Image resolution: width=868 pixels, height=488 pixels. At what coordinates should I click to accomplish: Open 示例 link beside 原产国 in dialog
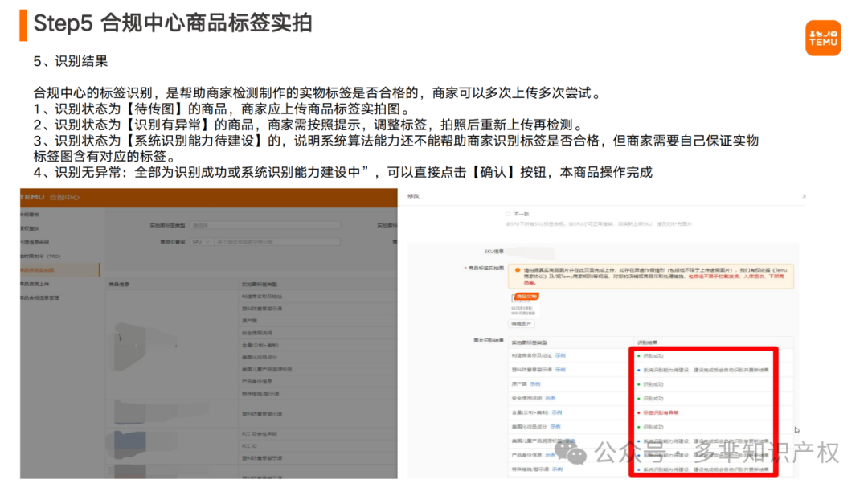[534, 383]
